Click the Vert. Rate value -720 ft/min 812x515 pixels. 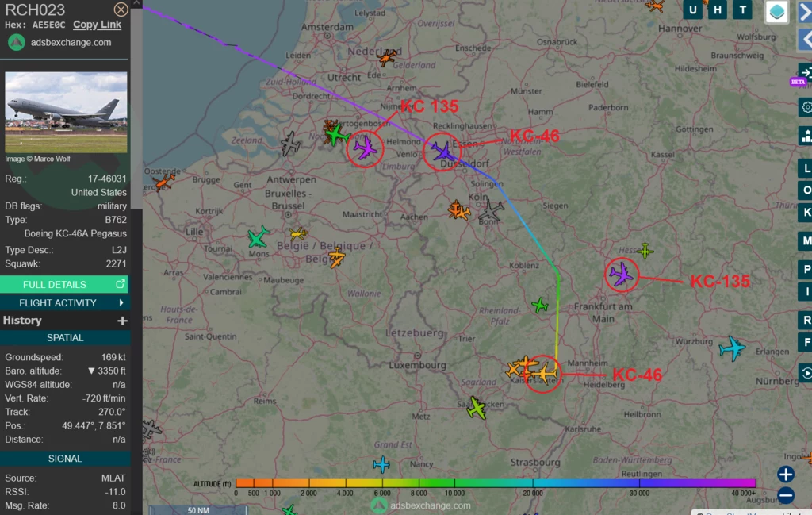[x=104, y=398]
